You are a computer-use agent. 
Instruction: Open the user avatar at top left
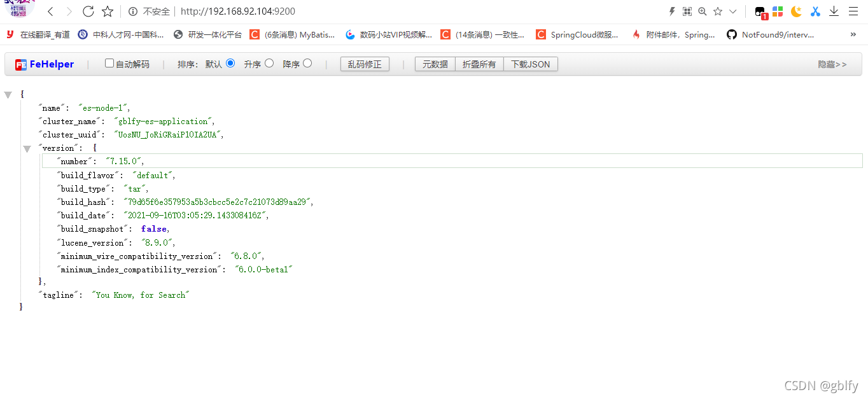pos(20,8)
